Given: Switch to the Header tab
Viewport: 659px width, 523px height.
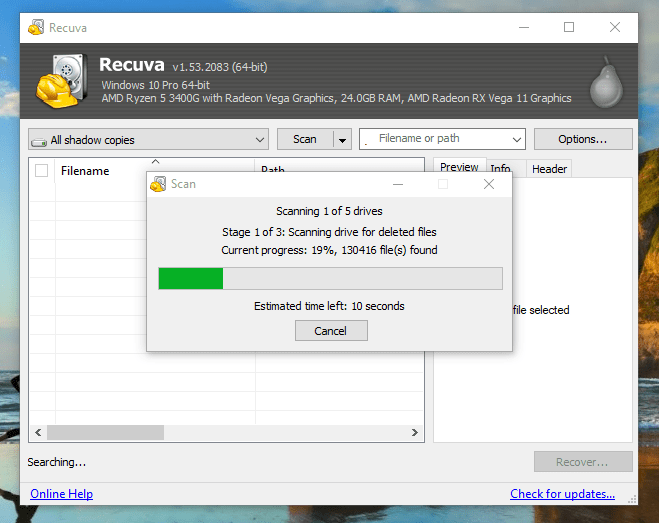Looking at the screenshot, I should [549, 169].
